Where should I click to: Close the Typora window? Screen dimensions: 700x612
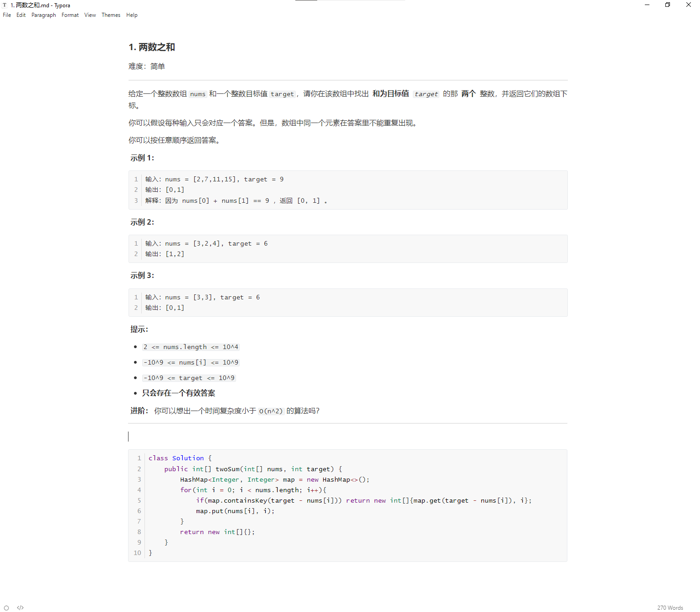click(688, 5)
